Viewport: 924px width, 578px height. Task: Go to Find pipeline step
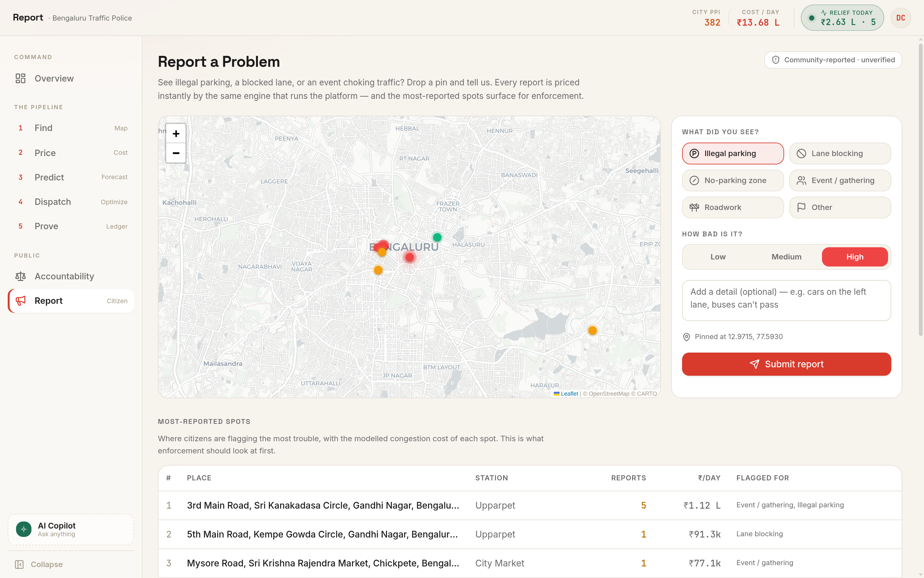(x=71, y=128)
